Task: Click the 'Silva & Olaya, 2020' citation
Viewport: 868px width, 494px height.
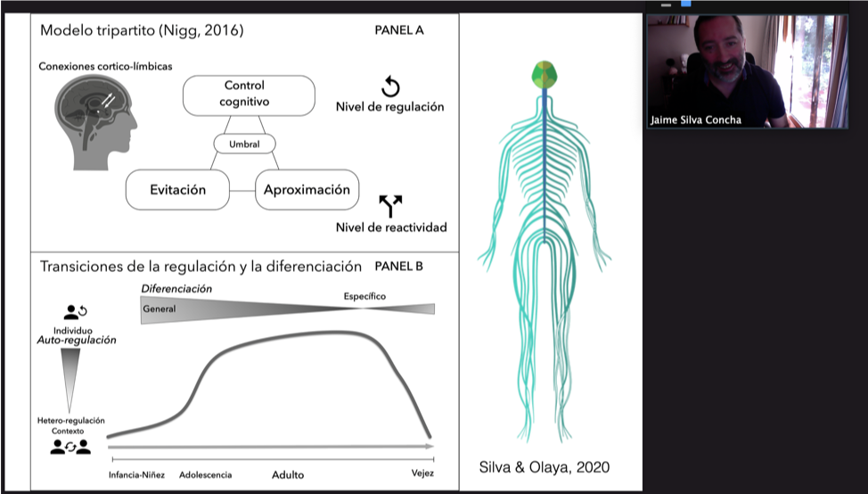Action: tap(545, 467)
